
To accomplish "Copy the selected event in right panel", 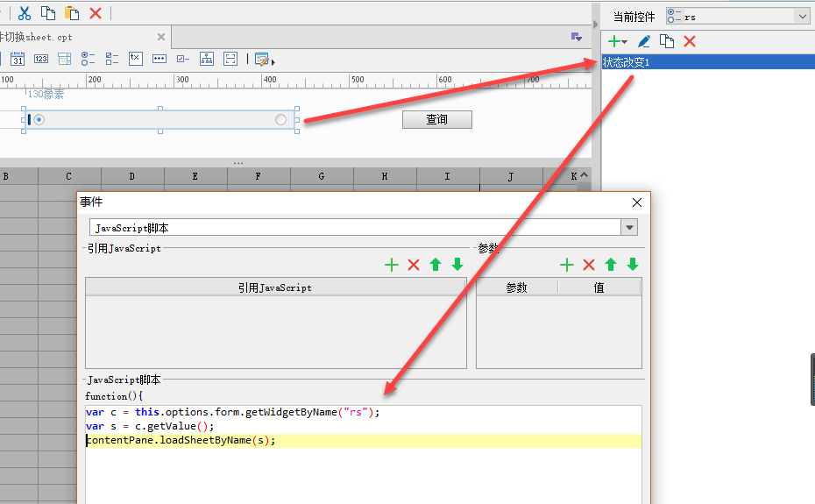I will click(x=666, y=41).
